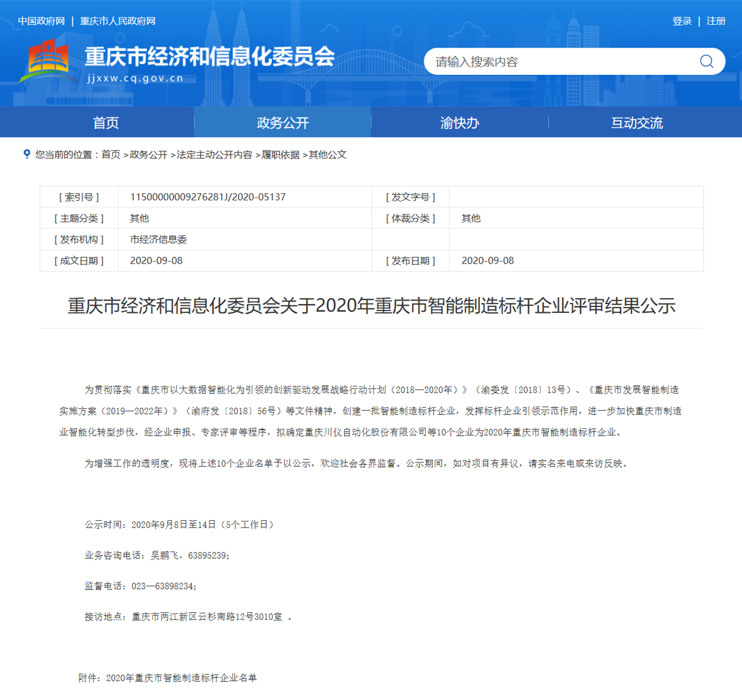
Task: Click the 索引号 label cell
Action: pyautogui.click(x=79, y=197)
